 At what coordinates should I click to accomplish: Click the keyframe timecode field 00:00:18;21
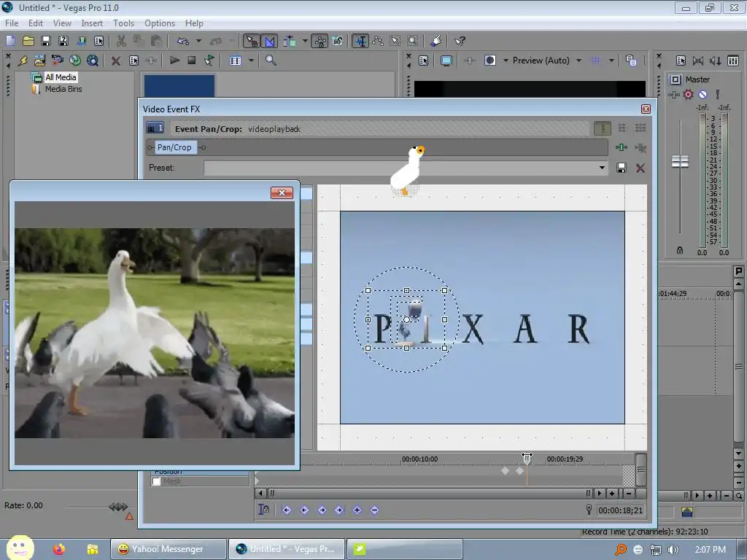(x=620, y=510)
